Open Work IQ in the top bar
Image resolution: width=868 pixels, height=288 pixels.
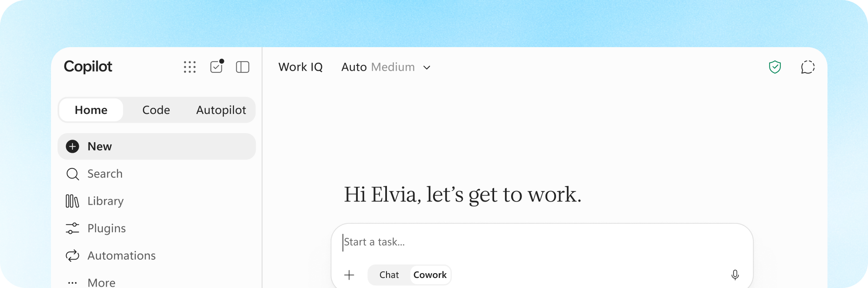(301, 67)
